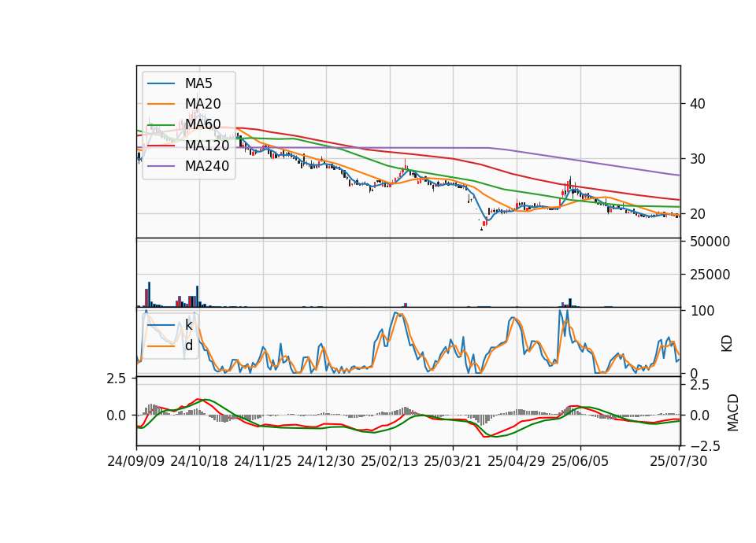
Task: Click the 24/09/09 date label
Action: click(x=136, y=461)
